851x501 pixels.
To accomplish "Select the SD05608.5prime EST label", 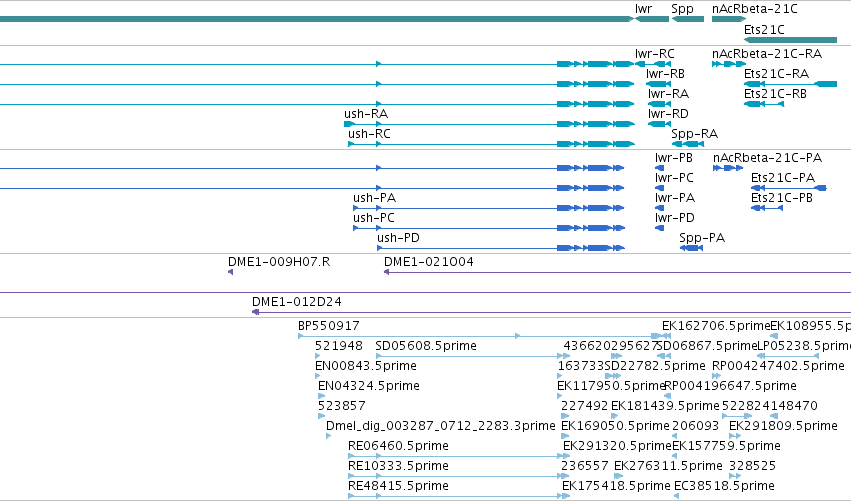I will (426, 346).
